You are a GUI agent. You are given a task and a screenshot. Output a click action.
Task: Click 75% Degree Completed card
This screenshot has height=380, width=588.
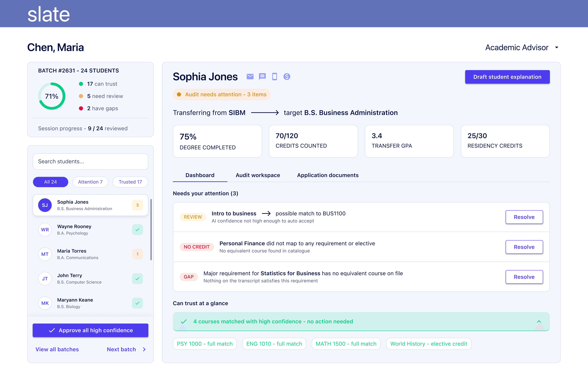[x=217, y=141]
